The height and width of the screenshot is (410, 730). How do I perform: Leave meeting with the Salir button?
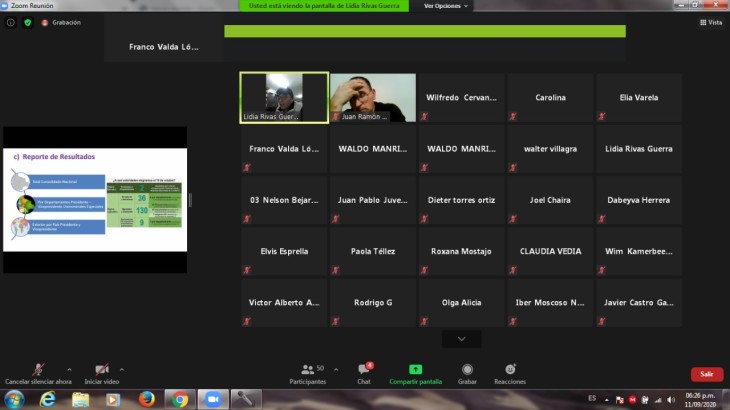click(706, 374)
